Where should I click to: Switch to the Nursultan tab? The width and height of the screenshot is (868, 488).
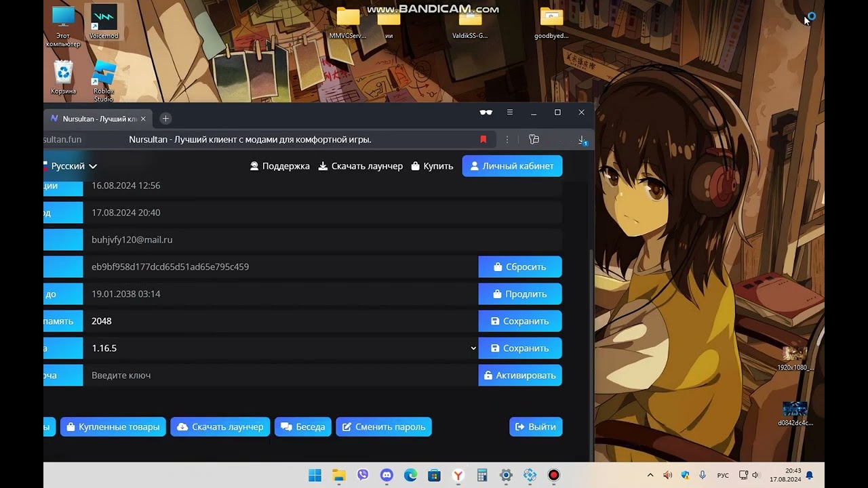pos(98,119)
